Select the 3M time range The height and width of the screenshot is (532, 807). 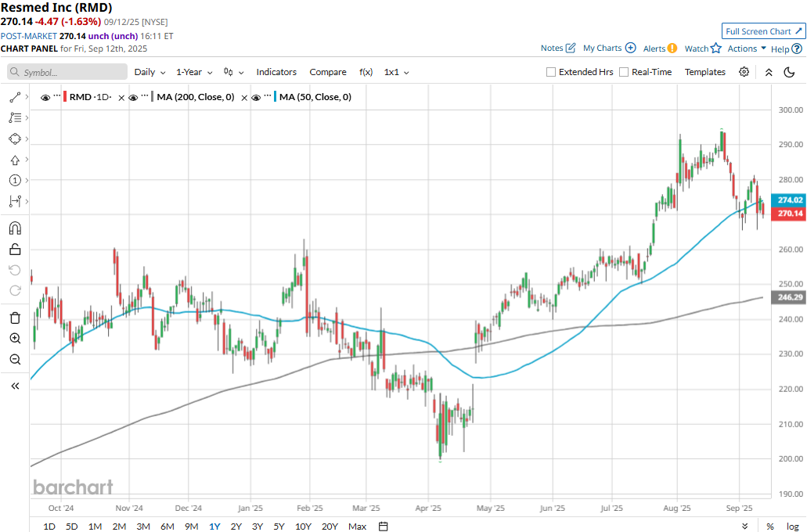143,527
